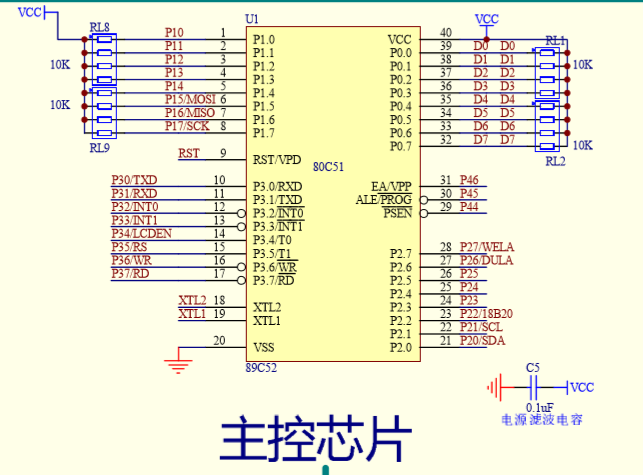
Task: Select the P31/RXD net label
Action: (134, 193)
